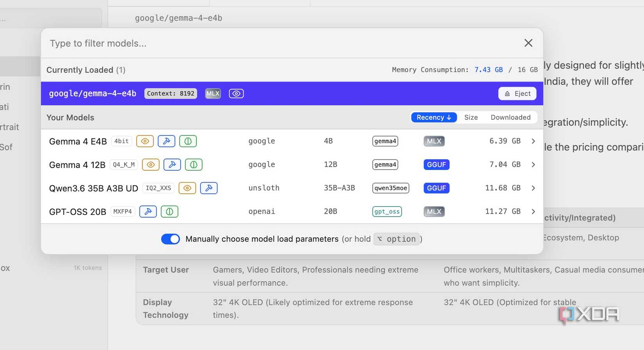Click the 11.68 GB size value
The image size is (644, 350).
(503, 188)
